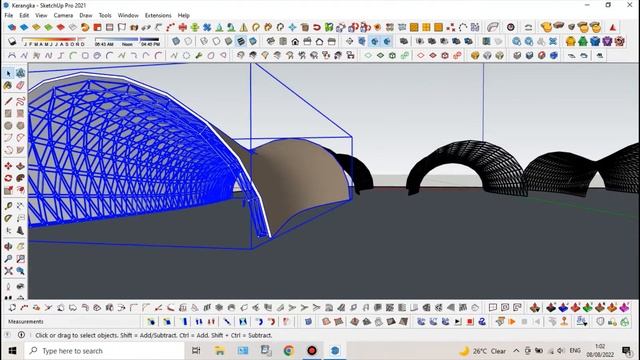Image resolution: width=640 pixels, height=360 pixels.
Task: Choose the Follow Me tool
Action: 20,178
